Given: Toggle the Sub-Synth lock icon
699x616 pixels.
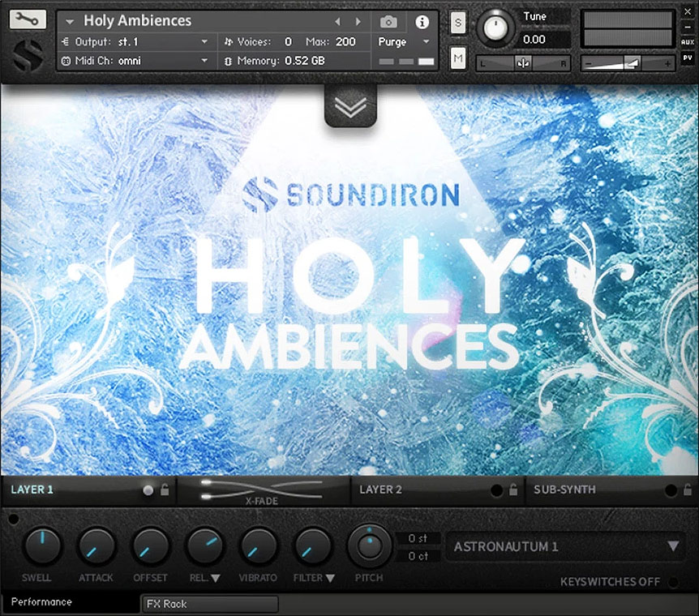Looking at the screenshot, I should (x=688, y=490).
